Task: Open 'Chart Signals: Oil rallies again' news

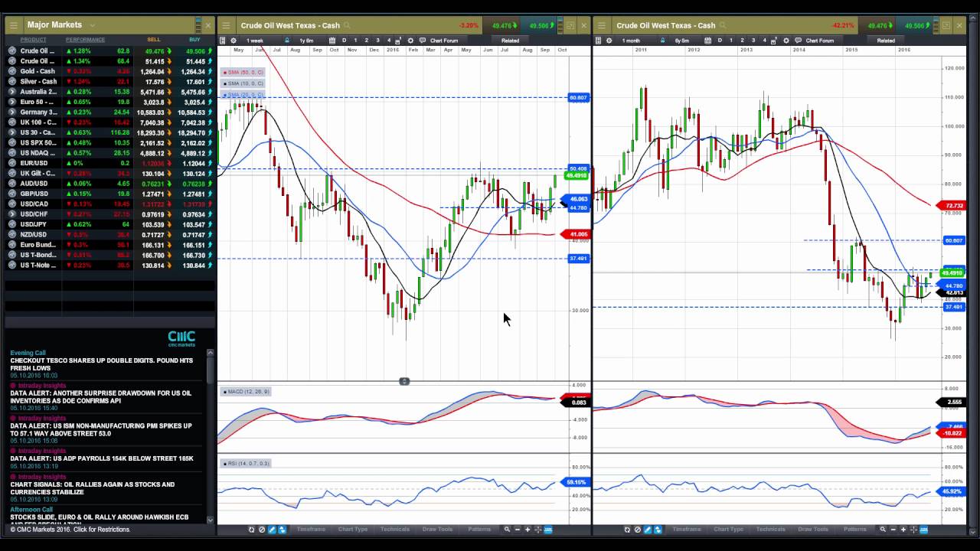Action: 93,488
